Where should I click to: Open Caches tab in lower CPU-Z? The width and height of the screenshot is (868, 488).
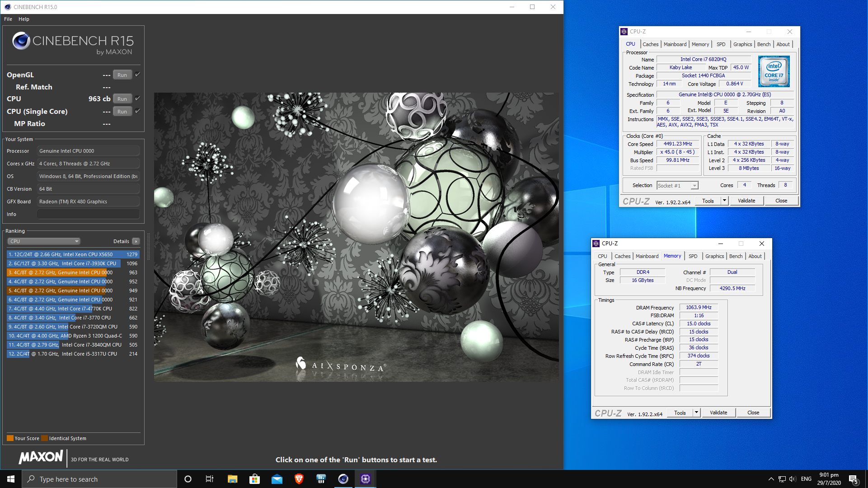point(622,256)
